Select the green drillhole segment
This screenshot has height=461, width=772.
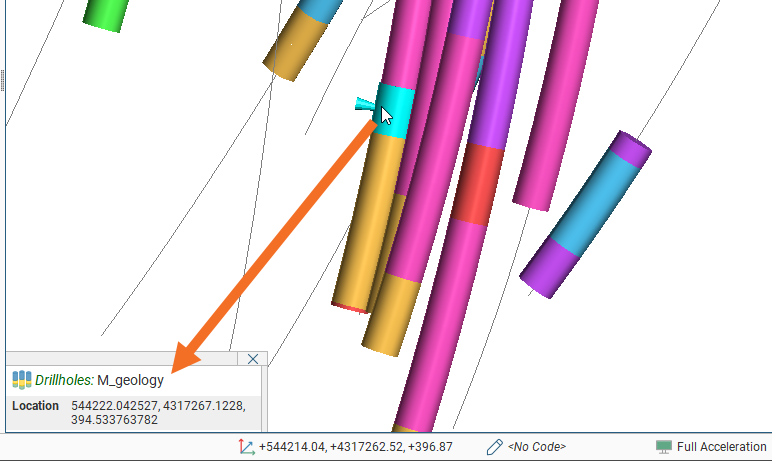105,15
